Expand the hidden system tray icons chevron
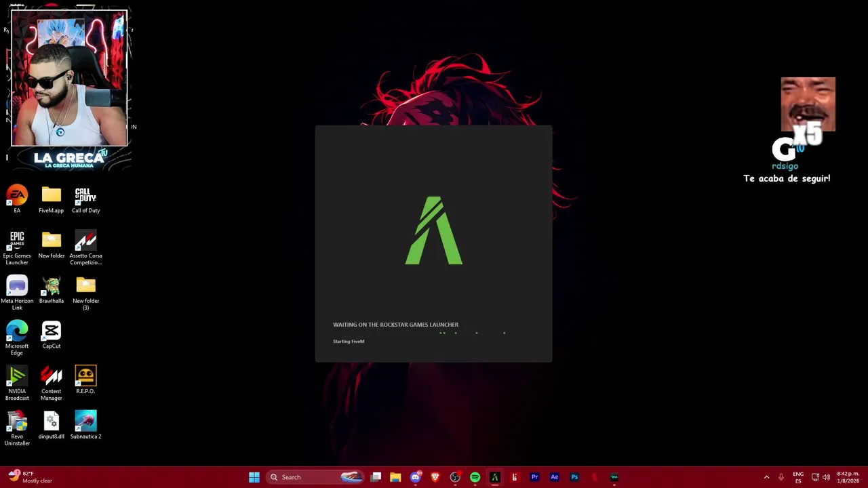Screen dimensions: 868x488 (767, 477)
